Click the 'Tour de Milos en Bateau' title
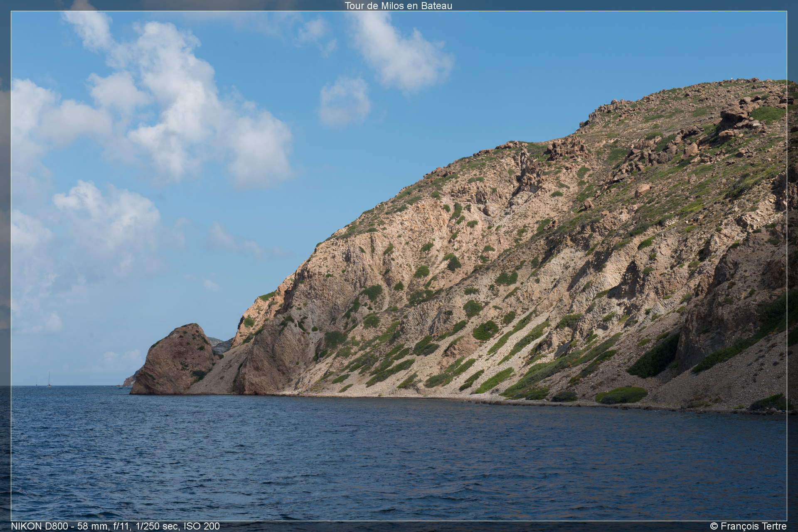This screenshot has width=798, height=532. 398,6
